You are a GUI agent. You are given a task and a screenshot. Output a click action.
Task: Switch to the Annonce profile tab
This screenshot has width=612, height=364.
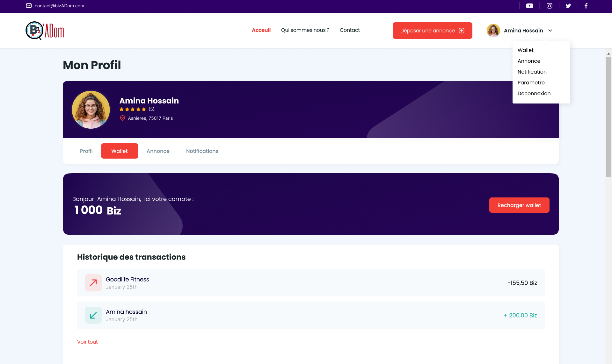pos(158,151)
